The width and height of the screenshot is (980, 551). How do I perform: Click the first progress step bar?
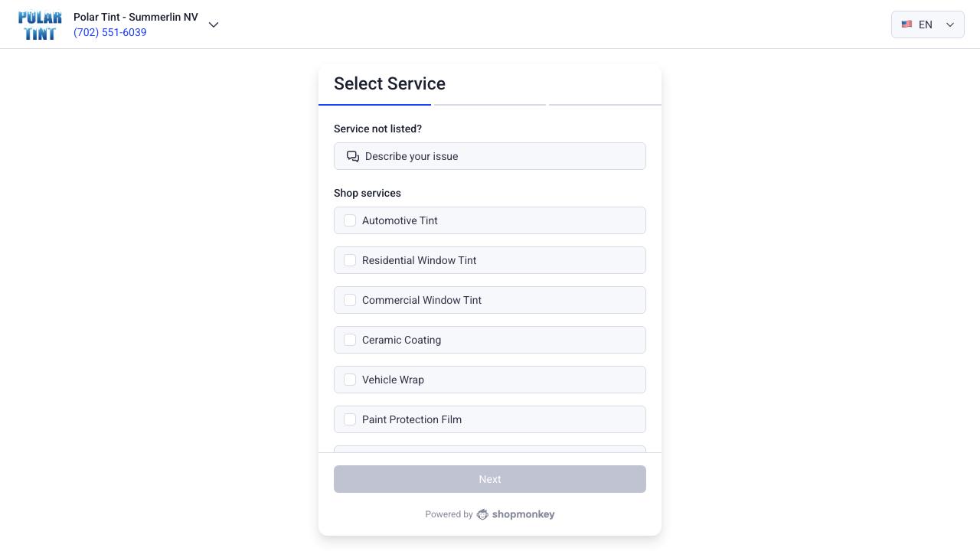click(374, 104)
